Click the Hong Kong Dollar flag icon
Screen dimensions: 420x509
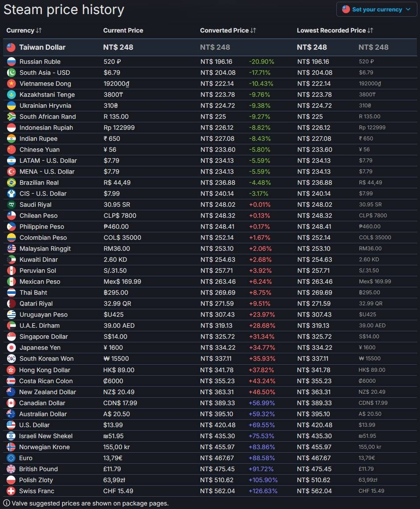click(11, 370)
